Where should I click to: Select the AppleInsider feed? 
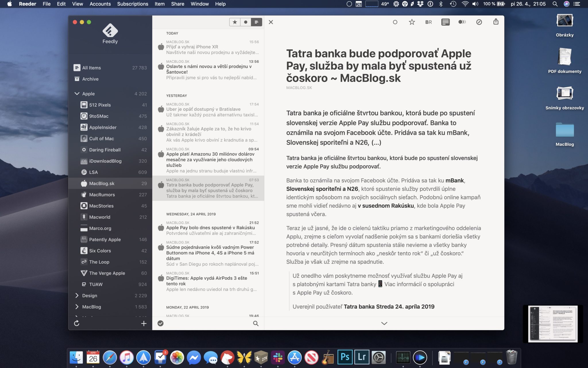point(110,127)
